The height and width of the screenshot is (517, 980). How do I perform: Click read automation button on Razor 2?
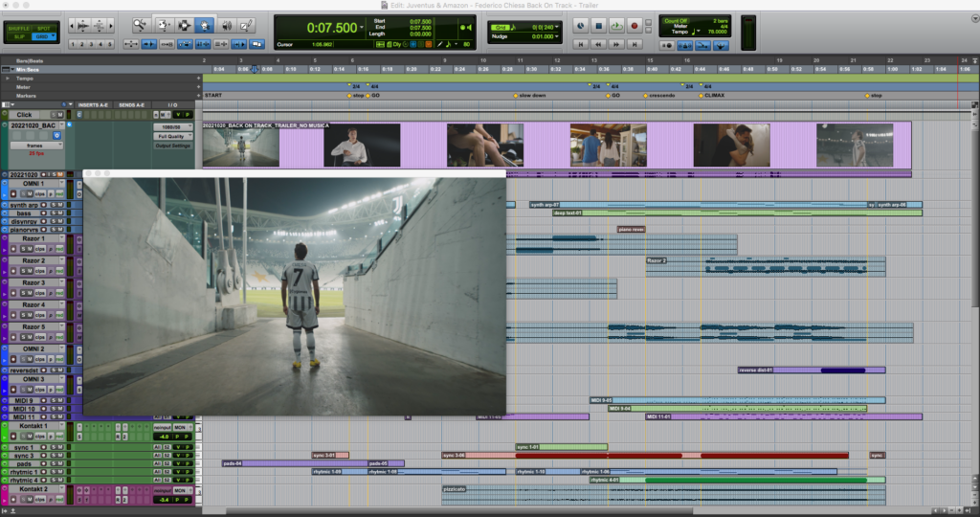tap(59, 271)
